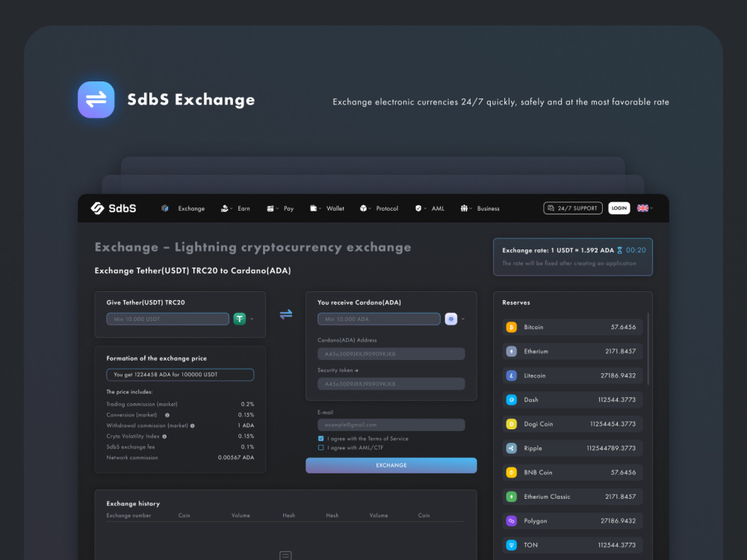747x560 pixels.
Task: Click the Tether coin icon
Action: click(240, 319)
